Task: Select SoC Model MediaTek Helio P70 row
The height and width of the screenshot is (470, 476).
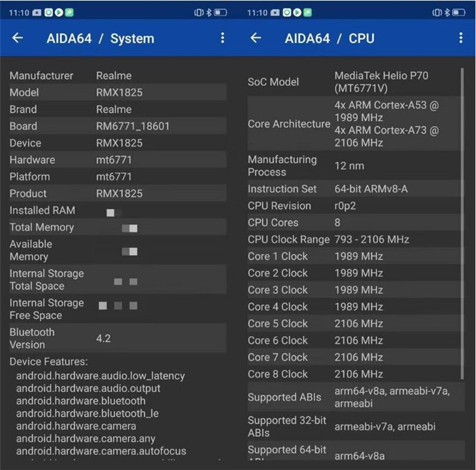Action: coord(356,82)
